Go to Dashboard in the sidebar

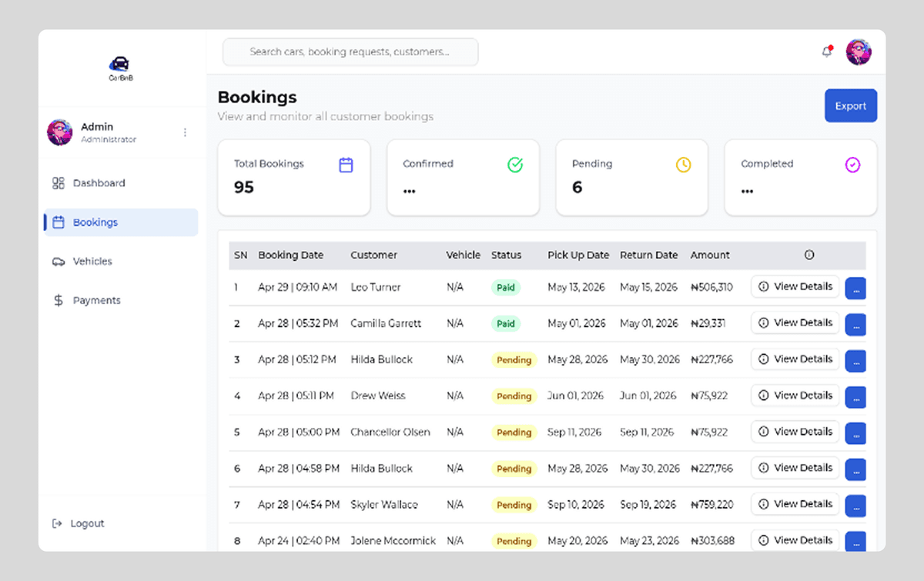coord(121,183)
